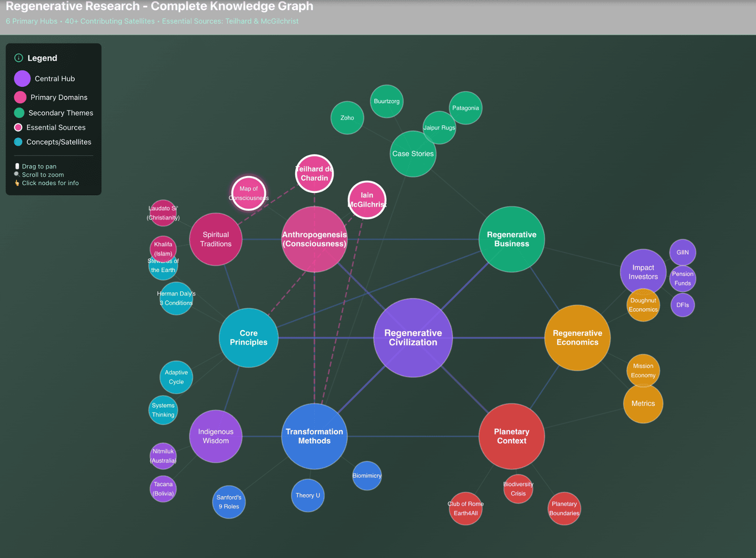Select the Impact Investors node
The image size is (756, 558).
tap(643, 272)
